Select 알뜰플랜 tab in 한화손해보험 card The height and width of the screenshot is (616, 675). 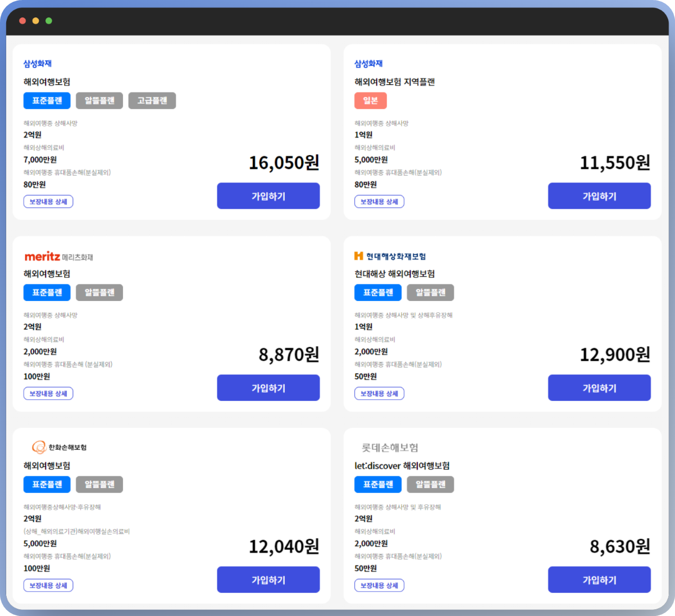point(99,485)
